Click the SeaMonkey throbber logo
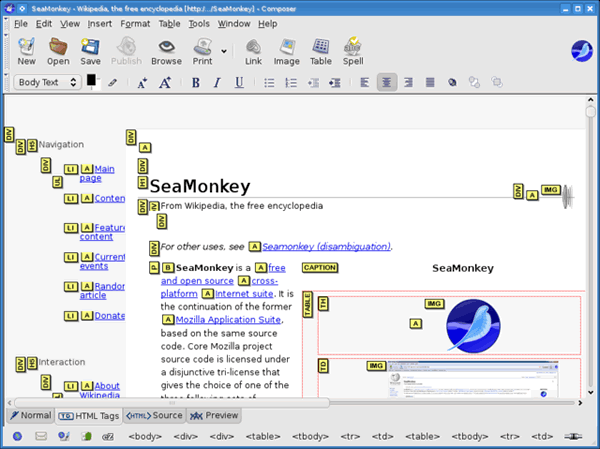 point(582,51)
